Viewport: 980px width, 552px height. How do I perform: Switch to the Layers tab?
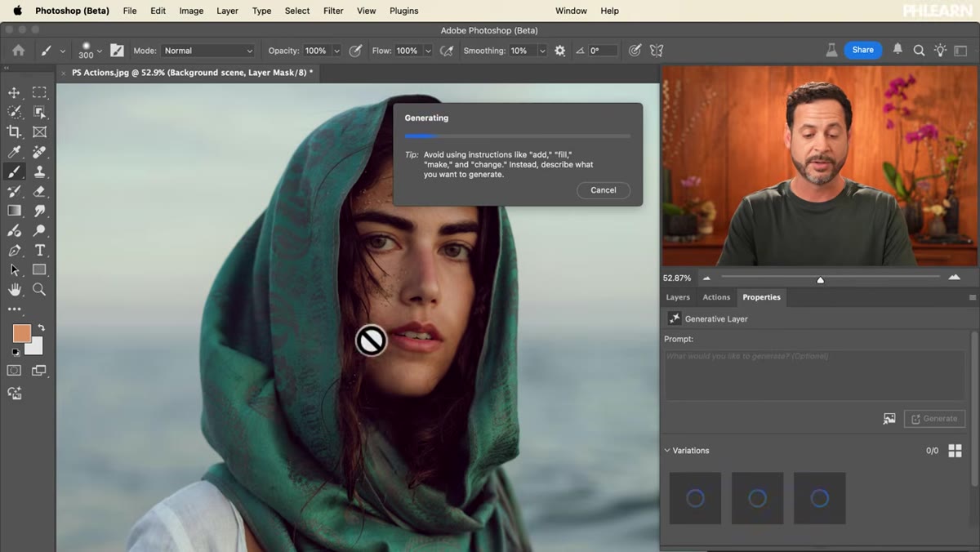point(678,297)
